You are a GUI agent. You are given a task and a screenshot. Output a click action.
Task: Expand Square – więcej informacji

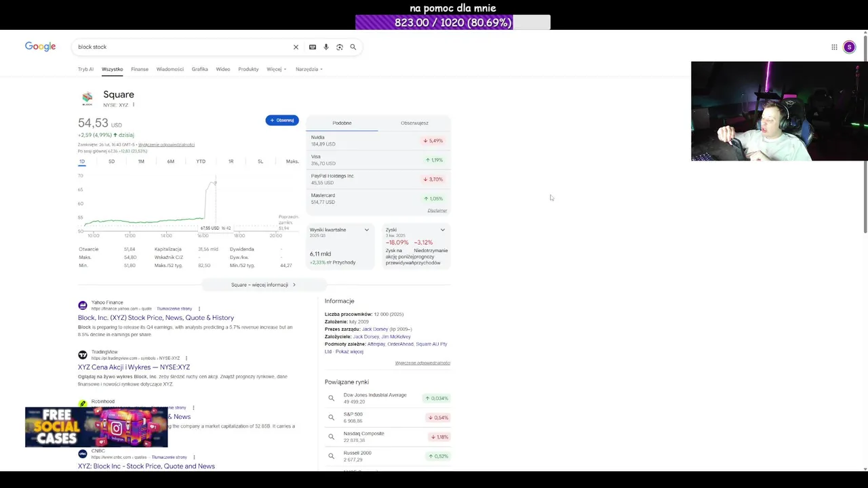tap(263, 285)
